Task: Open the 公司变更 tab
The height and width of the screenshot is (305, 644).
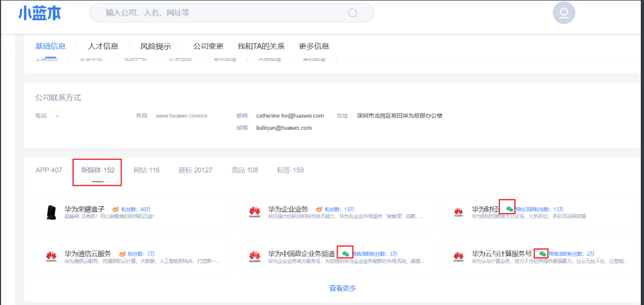Action: 208,46
